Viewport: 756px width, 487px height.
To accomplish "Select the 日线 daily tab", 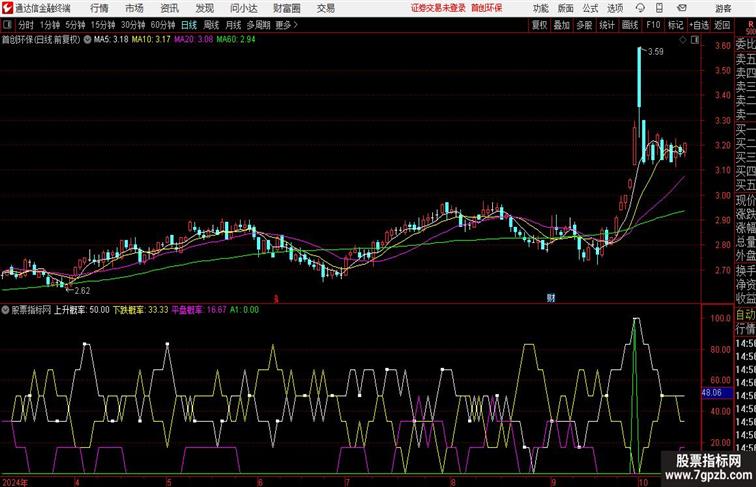I will (x=189, y=25).
